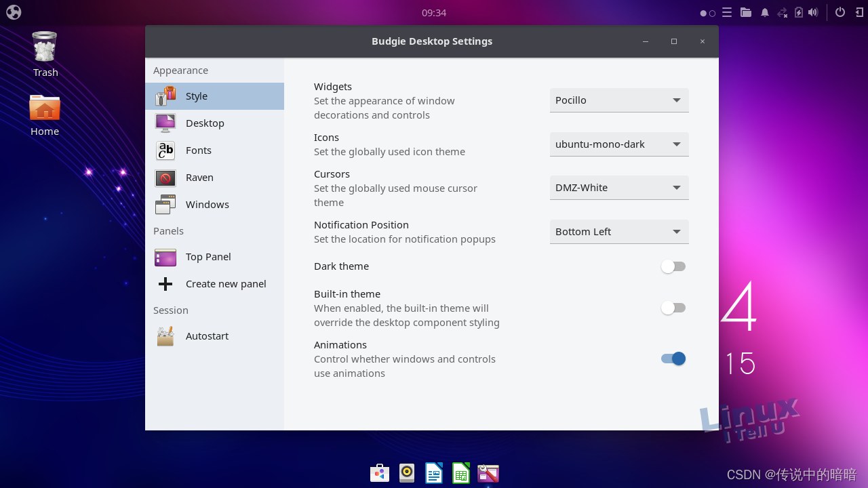Open the Cursors dropdown showing DMZ-White
The image size is (868, 488).
(x=619, y=188)
